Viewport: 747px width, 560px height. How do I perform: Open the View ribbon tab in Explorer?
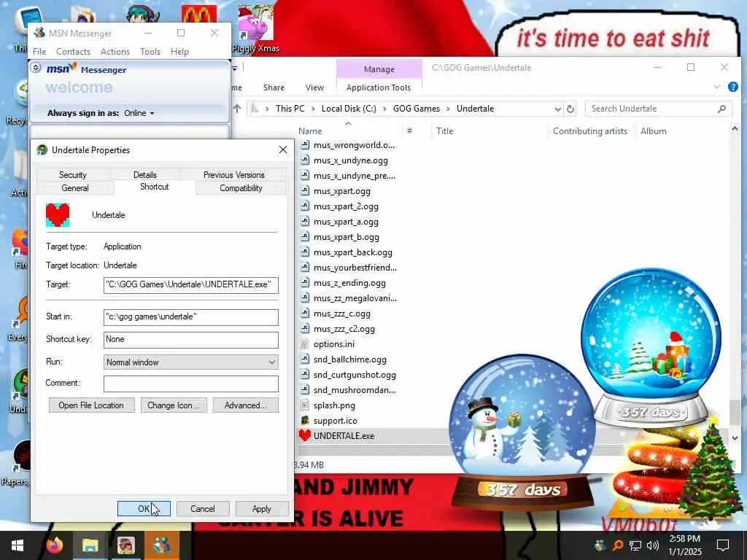[314, 87]
